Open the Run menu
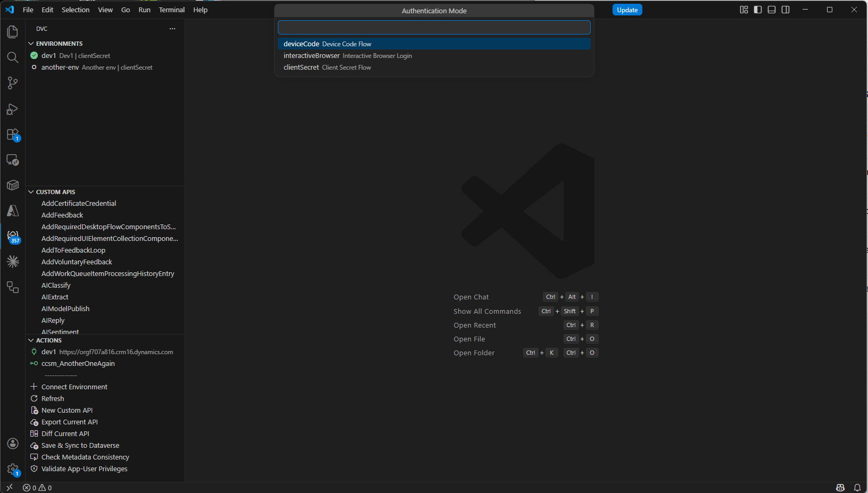This screenshot has width=868, height=493. point(144,10)
